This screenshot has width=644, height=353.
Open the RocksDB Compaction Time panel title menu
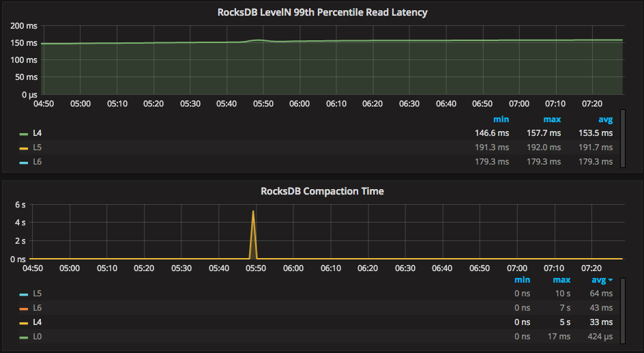click(x=322, y=191)
